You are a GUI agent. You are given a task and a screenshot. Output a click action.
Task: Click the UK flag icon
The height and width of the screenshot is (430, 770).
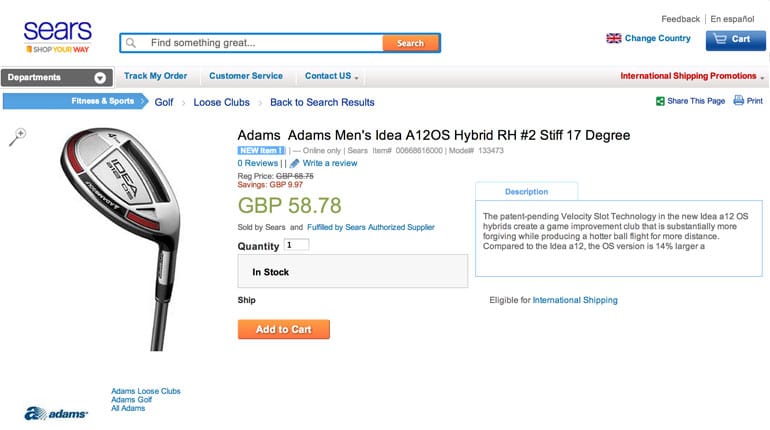[x=613, y=38]
